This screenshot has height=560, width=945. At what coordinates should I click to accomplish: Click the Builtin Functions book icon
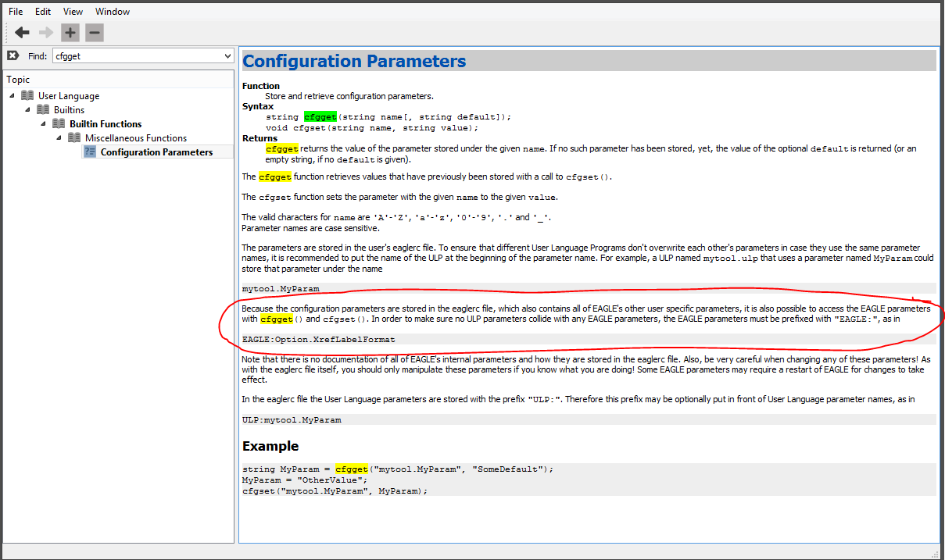pos(59,123)
